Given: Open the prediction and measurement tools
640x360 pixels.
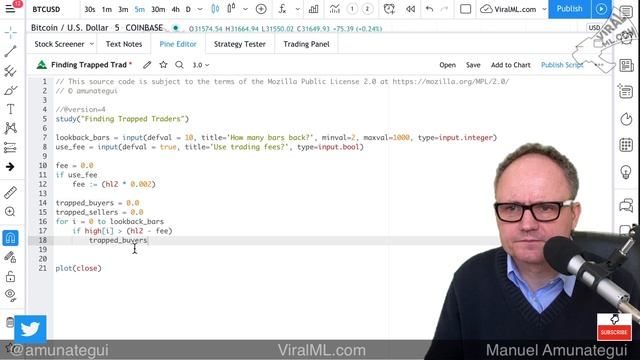Looking at the screenshot, I should [x=10, y=147].
